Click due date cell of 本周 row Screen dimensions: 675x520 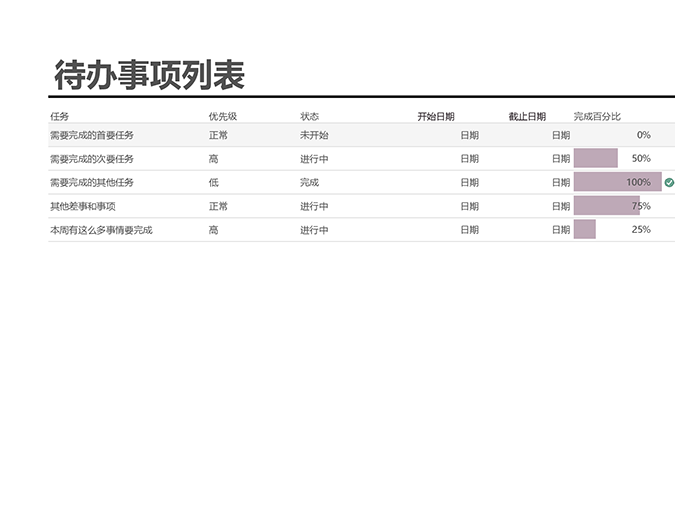click(x=561, y=230)
